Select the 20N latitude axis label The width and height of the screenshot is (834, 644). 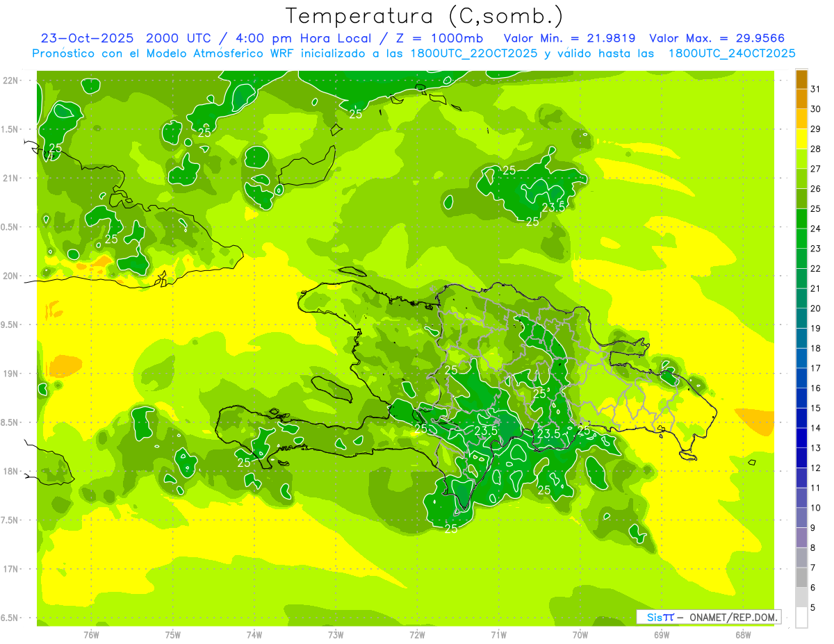(10, 276)
